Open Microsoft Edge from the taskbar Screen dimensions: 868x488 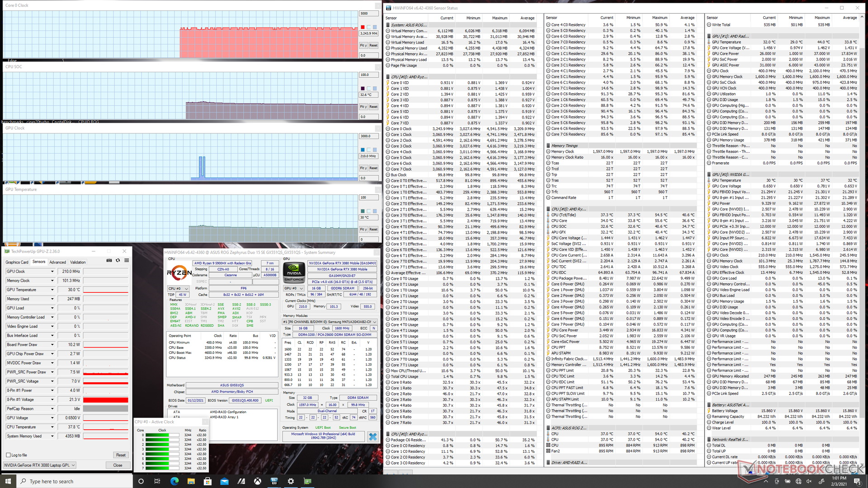click(x=174, y=481)
